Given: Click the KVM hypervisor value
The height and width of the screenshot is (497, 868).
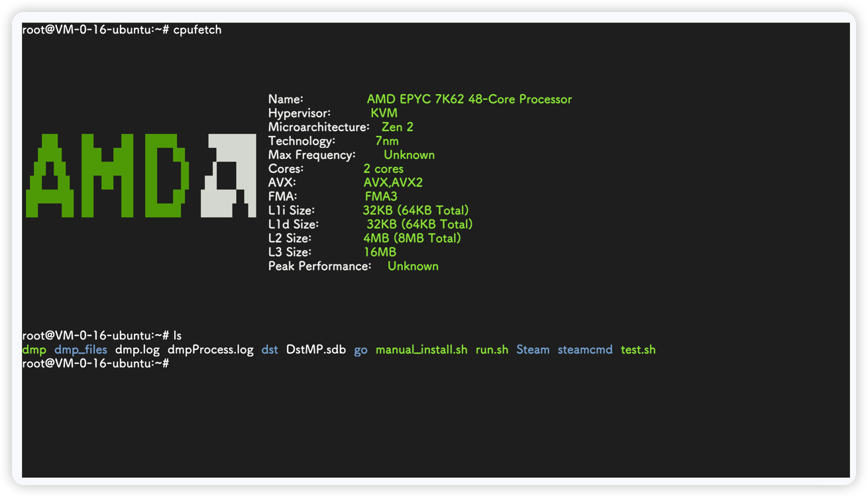Looking at the screenshot, I should pos(384,113).
